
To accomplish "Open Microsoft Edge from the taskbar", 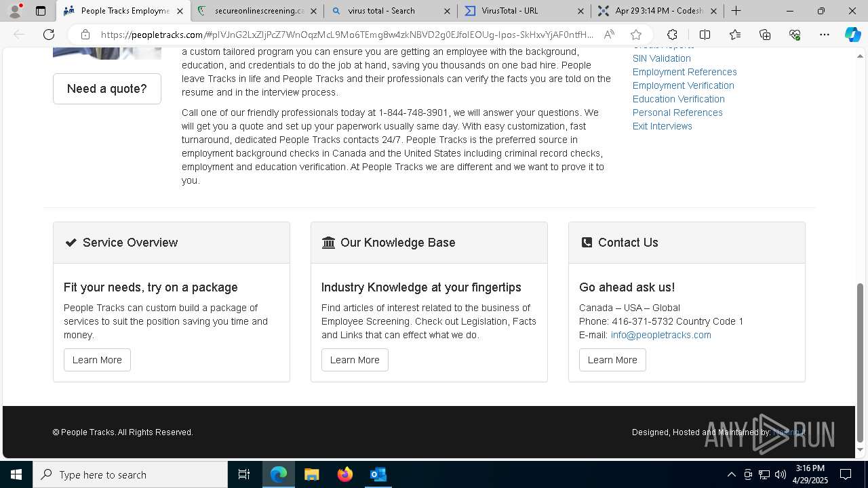I will click(279, 474).
